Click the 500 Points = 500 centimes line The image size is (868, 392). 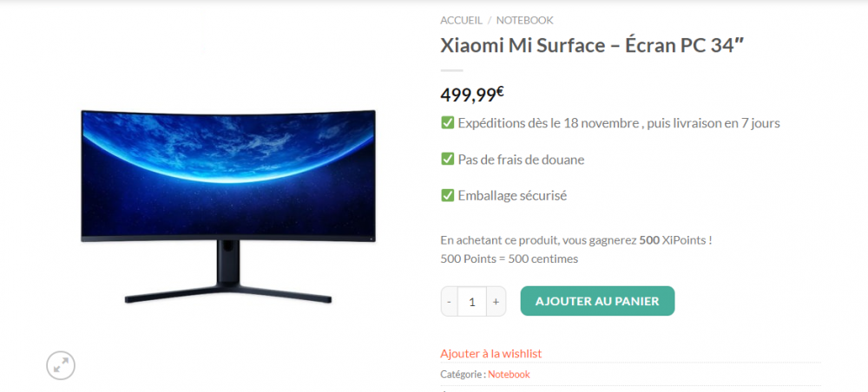(x=510, y=258)
